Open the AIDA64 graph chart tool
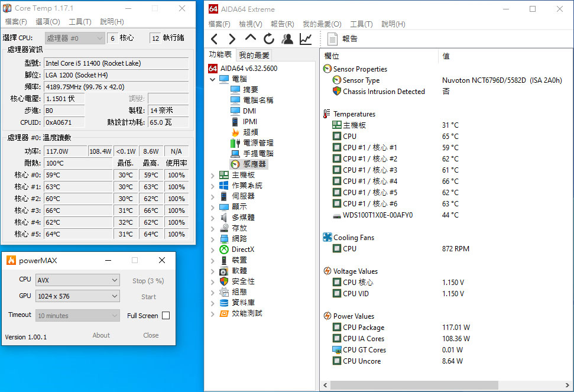This screenshot has height=392, width=574. click(306, 39)
